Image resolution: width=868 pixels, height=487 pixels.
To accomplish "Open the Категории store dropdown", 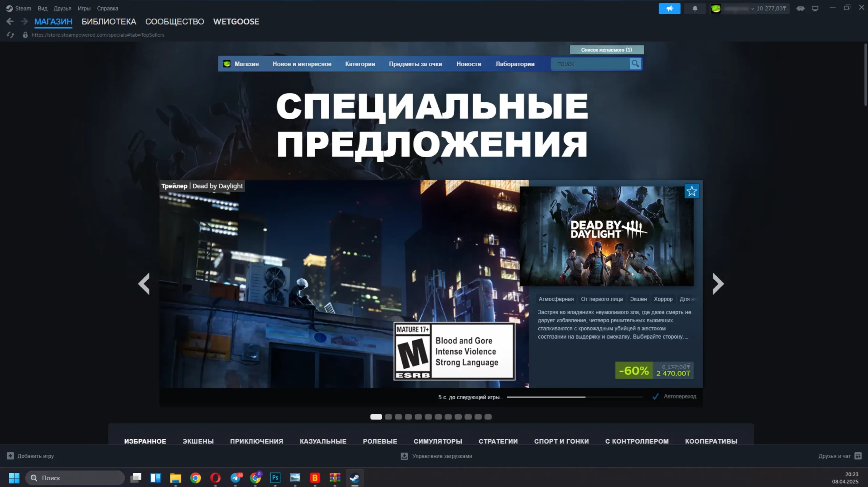I will pos(360,64).
